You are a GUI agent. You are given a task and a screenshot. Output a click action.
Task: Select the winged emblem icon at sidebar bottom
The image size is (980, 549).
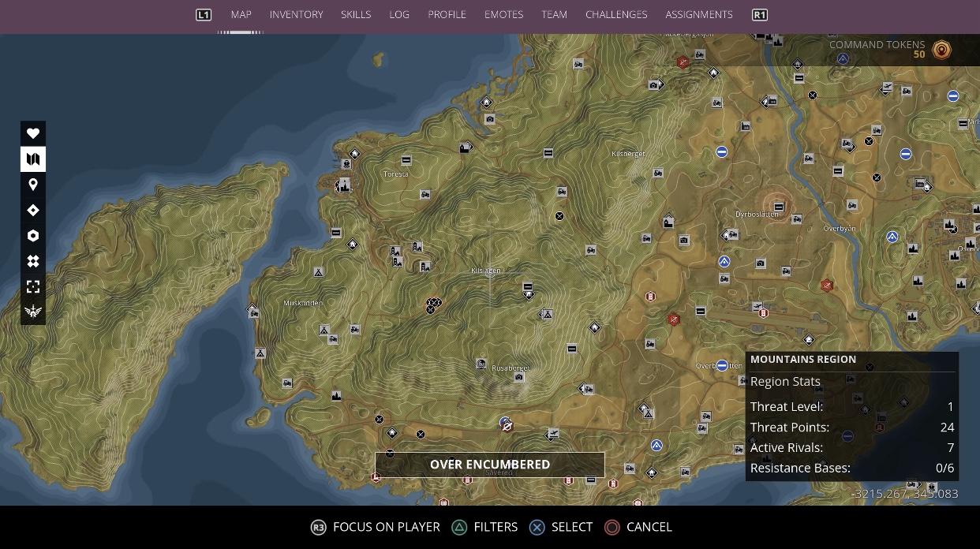(33, 312)
